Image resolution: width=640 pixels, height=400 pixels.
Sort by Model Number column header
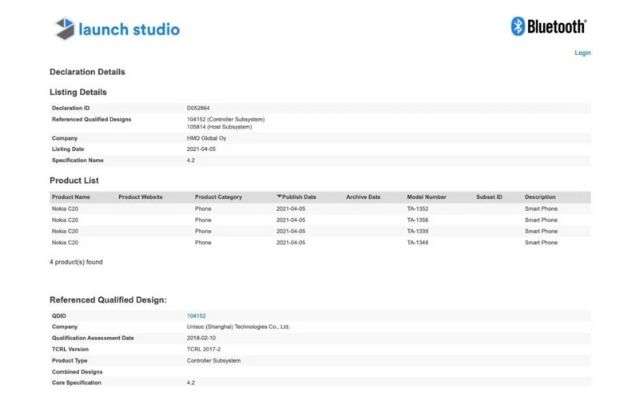click(x=426, y=197)
